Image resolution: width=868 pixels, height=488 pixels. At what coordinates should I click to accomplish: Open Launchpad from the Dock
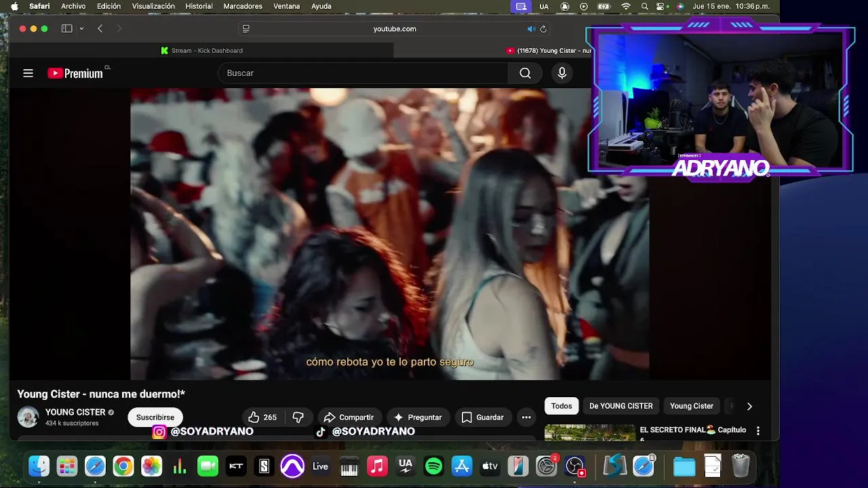tap(66, 466)
